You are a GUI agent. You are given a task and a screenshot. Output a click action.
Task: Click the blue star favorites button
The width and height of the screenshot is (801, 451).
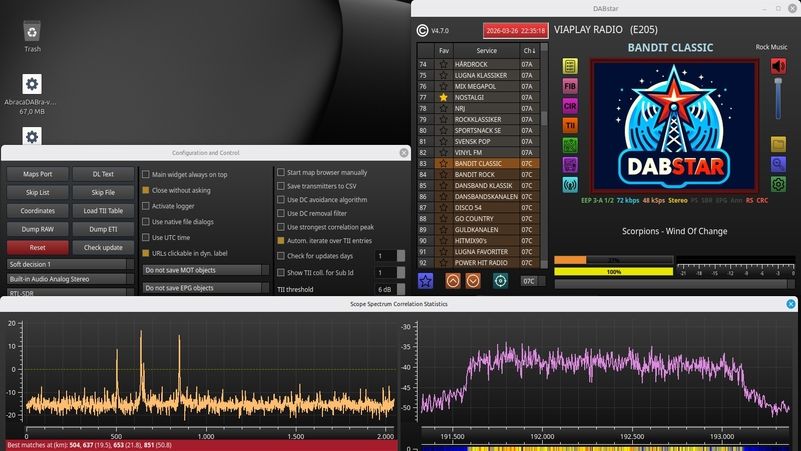point(426,281)
